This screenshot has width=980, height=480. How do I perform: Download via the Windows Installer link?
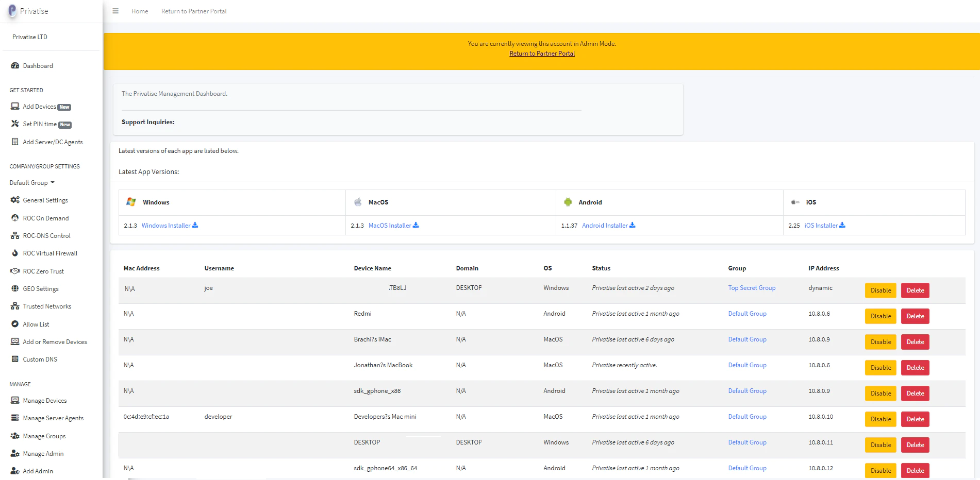(166, 226)
